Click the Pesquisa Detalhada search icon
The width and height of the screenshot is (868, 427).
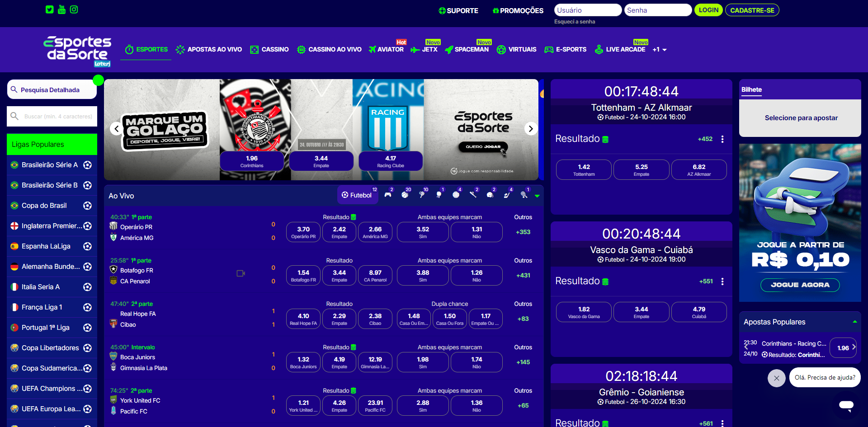(x=14, y=89)
